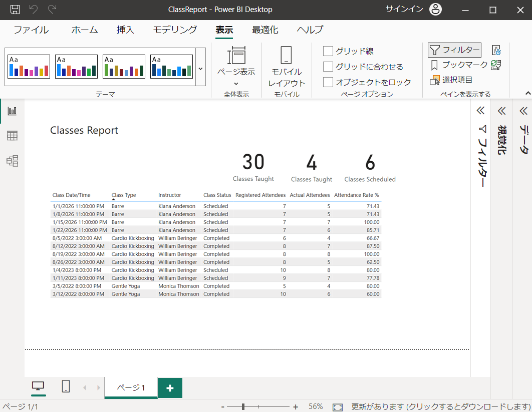532x412 pixels.
Task: Click the save icon in title bar
Action: pyautogui.click(x=15, y=10)
